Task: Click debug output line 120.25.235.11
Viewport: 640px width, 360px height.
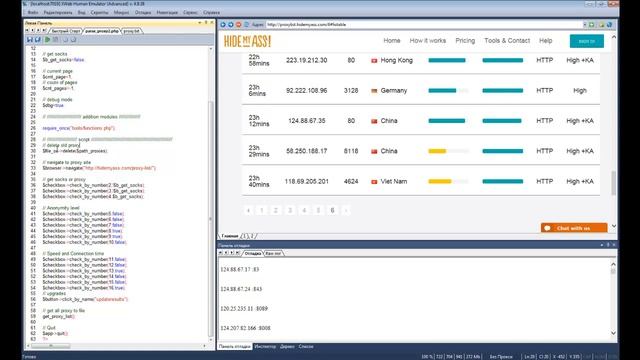Action: coord(244,309)
